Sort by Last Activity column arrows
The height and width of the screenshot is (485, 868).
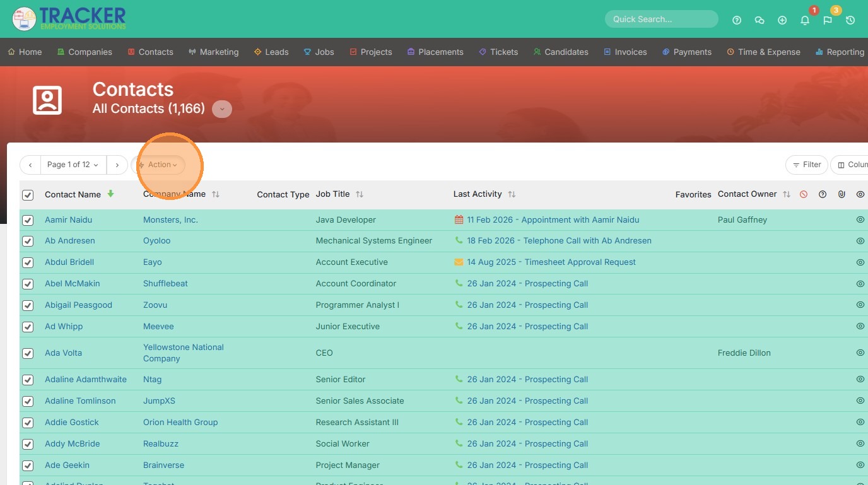512,194
